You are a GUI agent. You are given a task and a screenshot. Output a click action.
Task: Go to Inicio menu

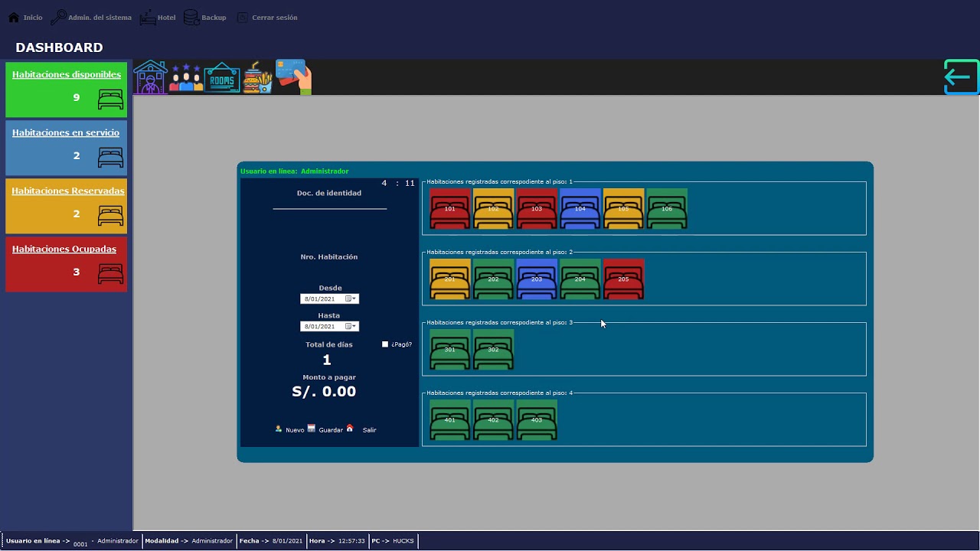click(25, 18)
